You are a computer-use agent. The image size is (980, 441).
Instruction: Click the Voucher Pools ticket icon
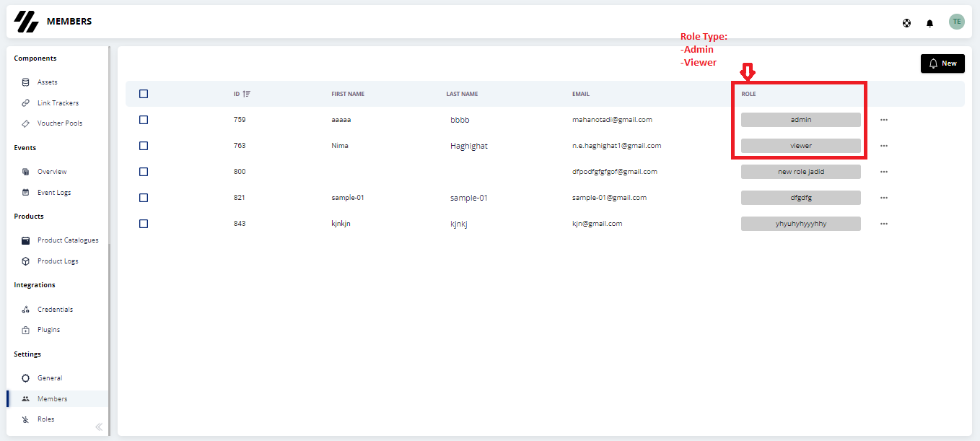pos(26,123)
